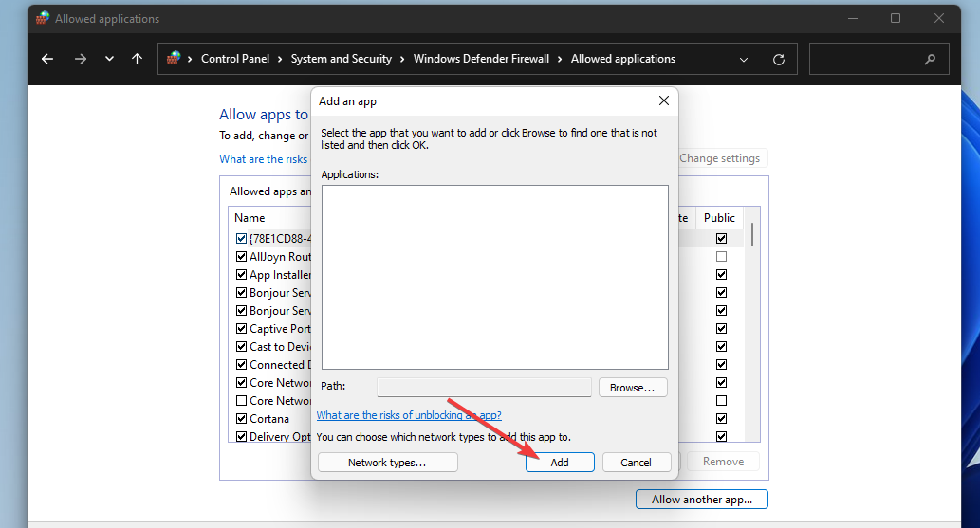Disable Public checkbox in Cortana row
This screenshot has height=528, width=980.
pyautogui.click(x=721, y=419)
